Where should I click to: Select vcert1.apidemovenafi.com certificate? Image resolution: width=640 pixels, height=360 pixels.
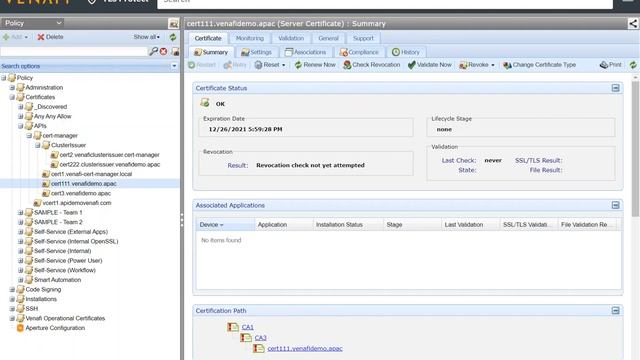[77, 203]
